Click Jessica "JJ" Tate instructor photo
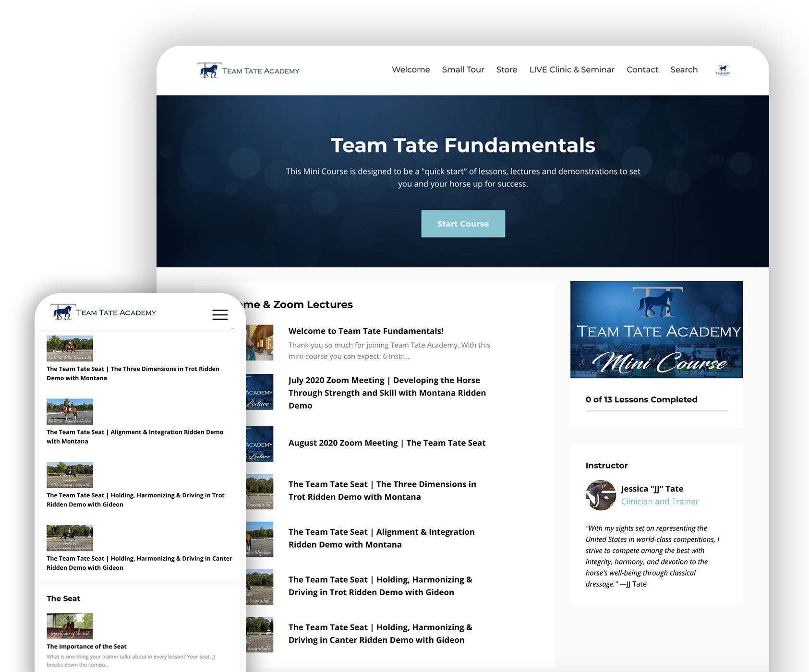This screenshot has width=809, height=672. pos(601,495)
